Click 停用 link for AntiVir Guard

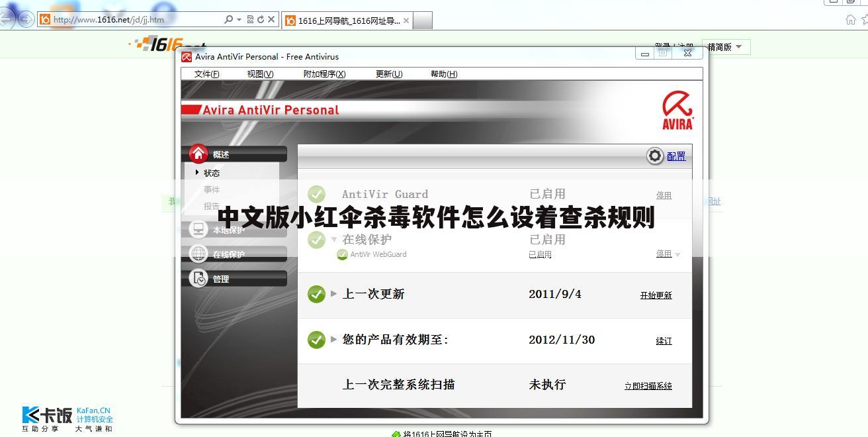[664, 195]
